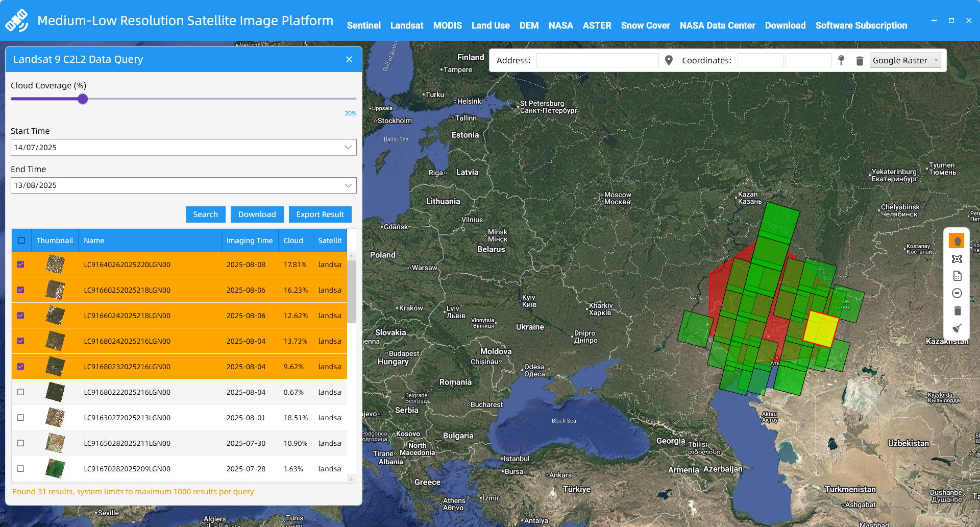Open the Download menu in top bar

pos(786,26)
